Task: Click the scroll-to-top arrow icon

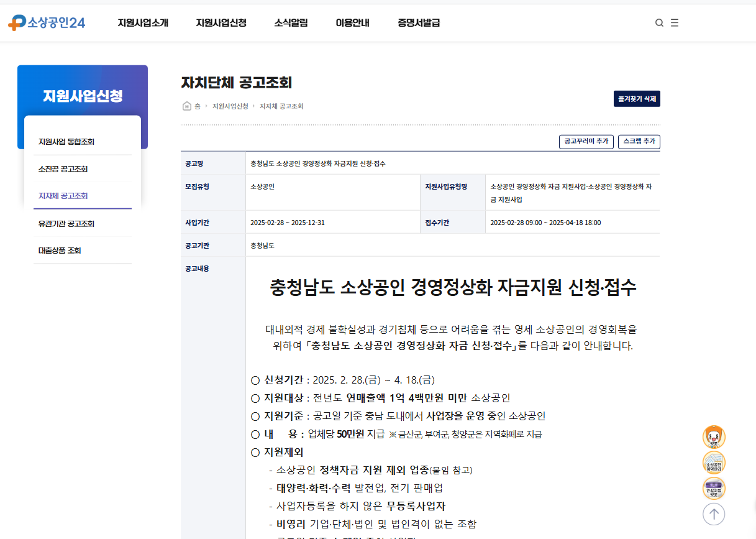Action: 714,514
